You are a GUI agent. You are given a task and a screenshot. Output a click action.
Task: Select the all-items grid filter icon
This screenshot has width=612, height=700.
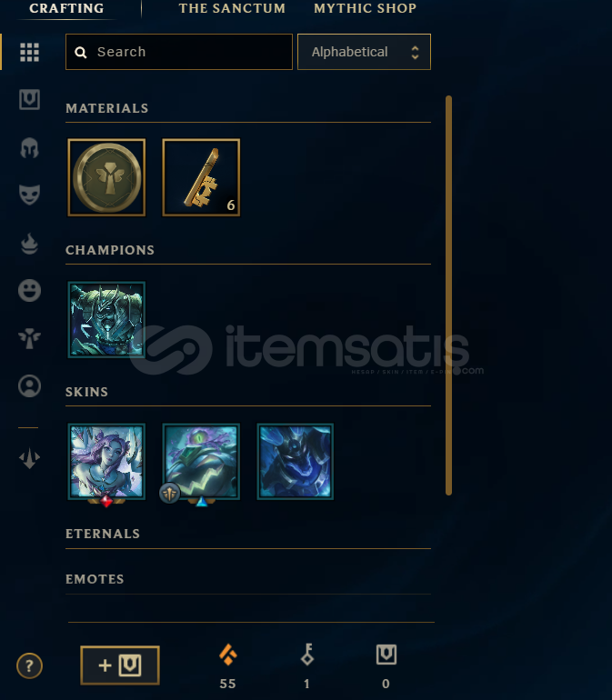coord(29,52)
